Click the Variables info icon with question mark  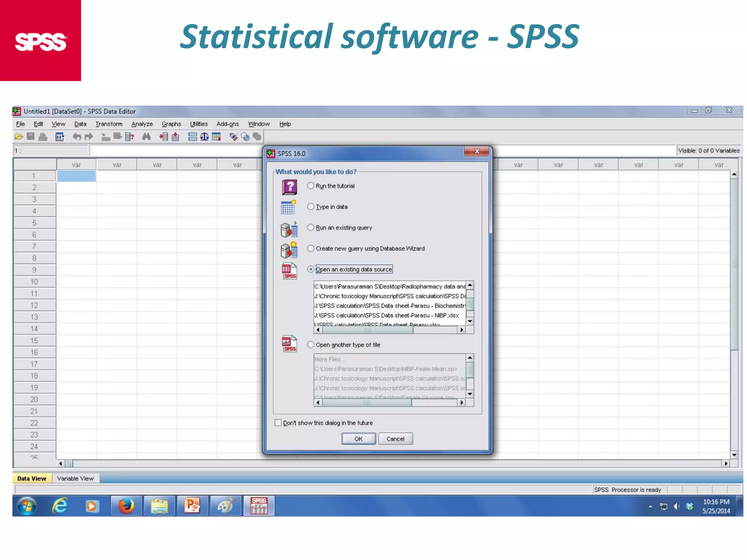pyautogui.click(x=129, y=137)
